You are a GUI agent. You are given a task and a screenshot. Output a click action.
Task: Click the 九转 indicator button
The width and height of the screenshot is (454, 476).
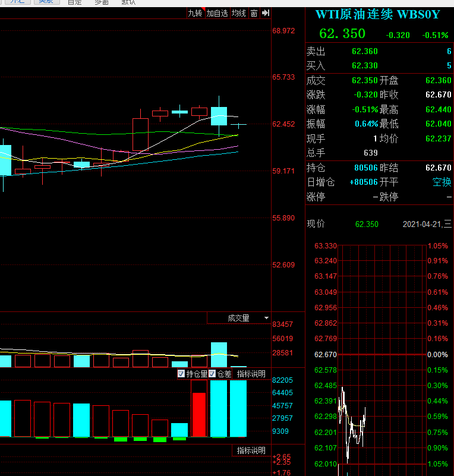pyautogui.click(x=195, y=13)
